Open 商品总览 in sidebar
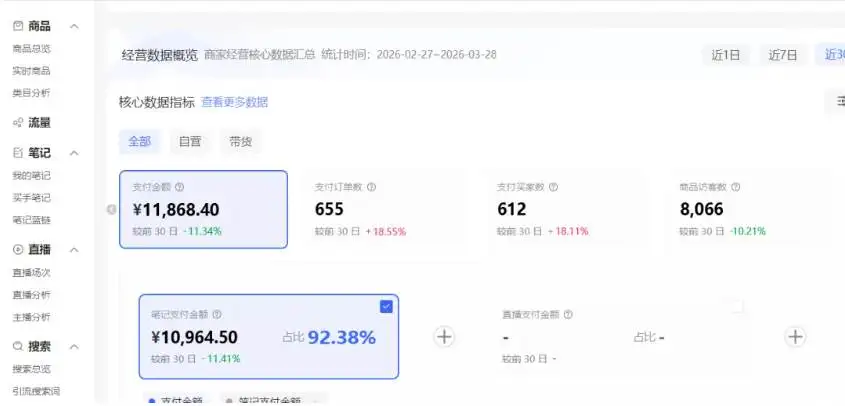The image size is (845, 406). (31, 49)
